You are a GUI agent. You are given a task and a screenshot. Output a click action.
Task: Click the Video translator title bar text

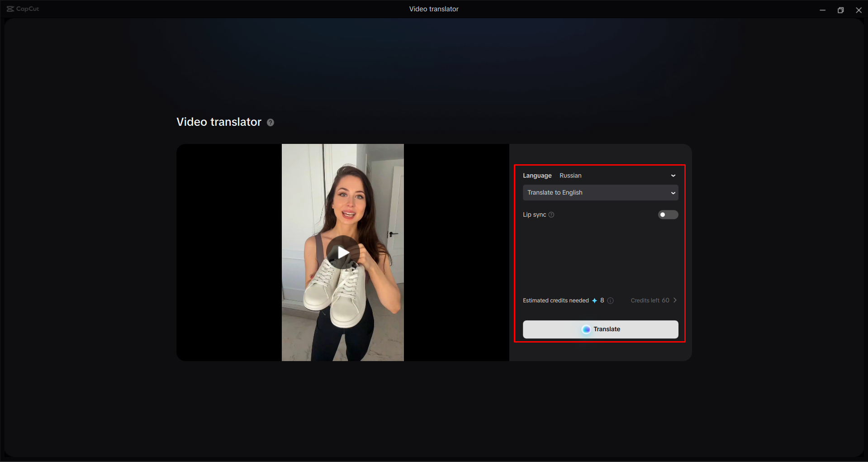(434, 9)
